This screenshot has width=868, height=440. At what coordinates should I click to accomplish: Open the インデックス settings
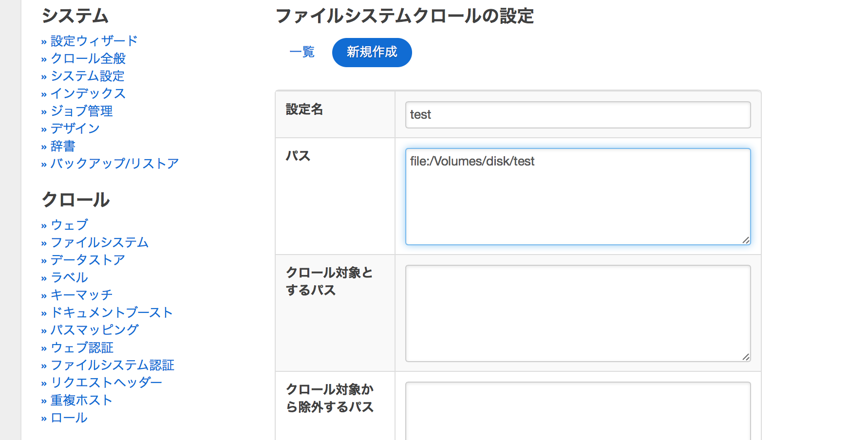tap(88, 93)
